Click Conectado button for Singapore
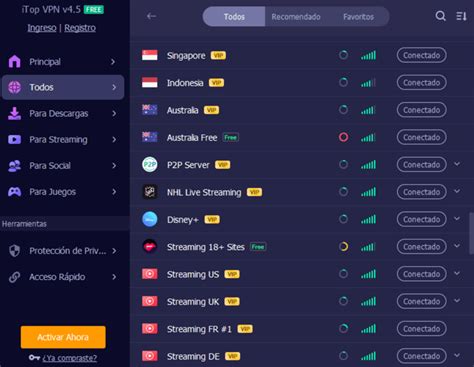This screenshot has height=367, width=474. tap(421, 55)
